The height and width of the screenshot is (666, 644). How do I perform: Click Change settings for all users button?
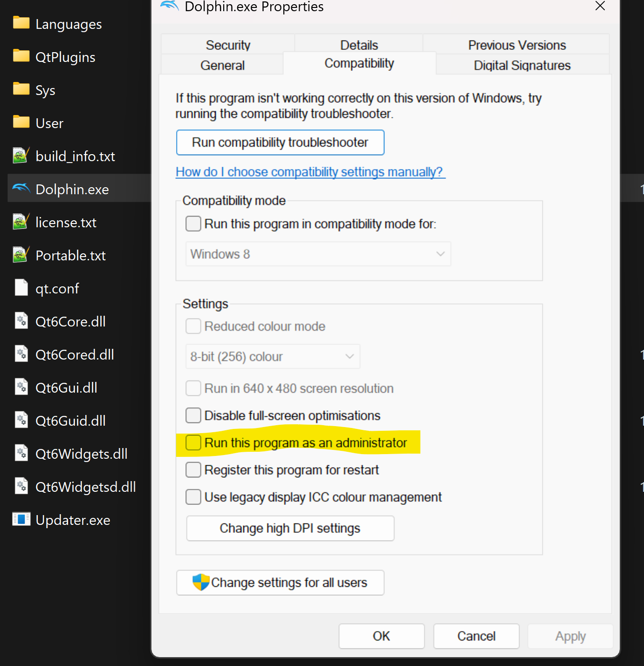pyautogui.click(x=280, y=583)
